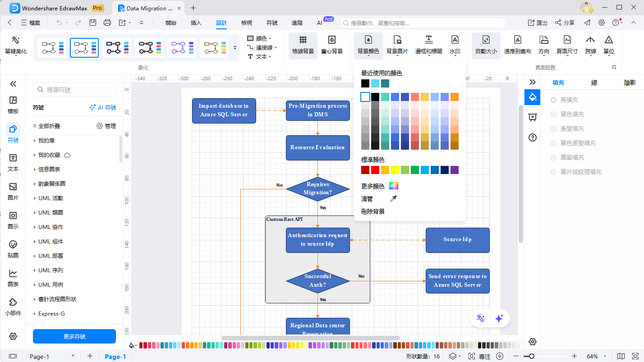The width and height of the screenshot is (644, 362).
Task: Expand the 信息圖表 library group
Action: [49, 170]
